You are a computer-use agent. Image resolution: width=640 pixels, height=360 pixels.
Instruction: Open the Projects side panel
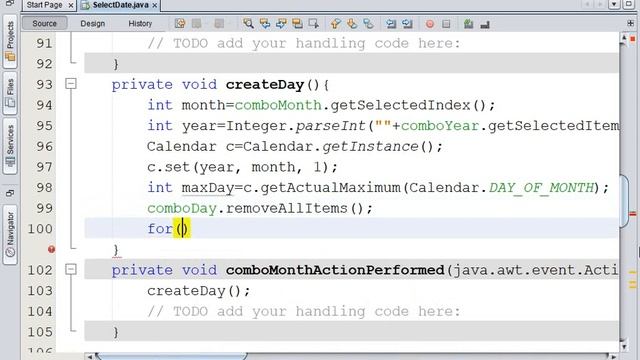coord(10,41)
